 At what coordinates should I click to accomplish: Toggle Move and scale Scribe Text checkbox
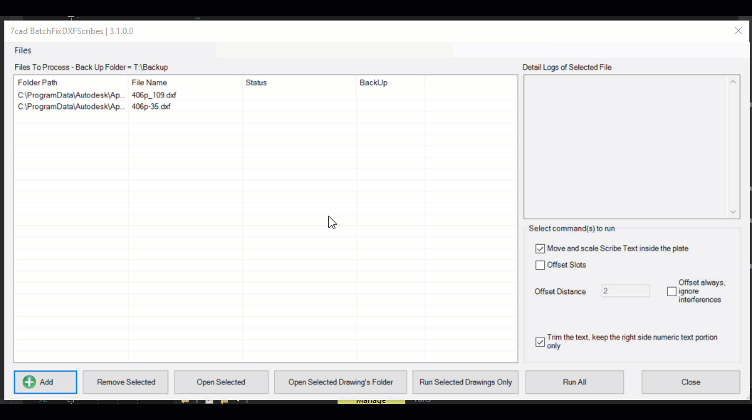tap(540, 248)
